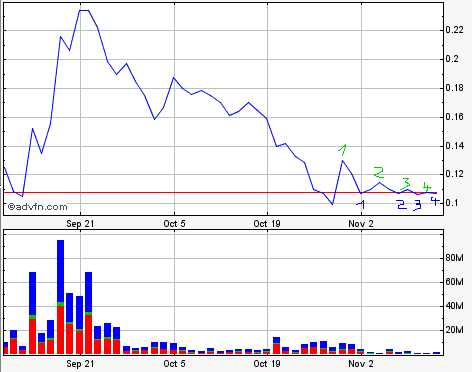Select Nov 2 date under price chart

(x=361, y=224)
